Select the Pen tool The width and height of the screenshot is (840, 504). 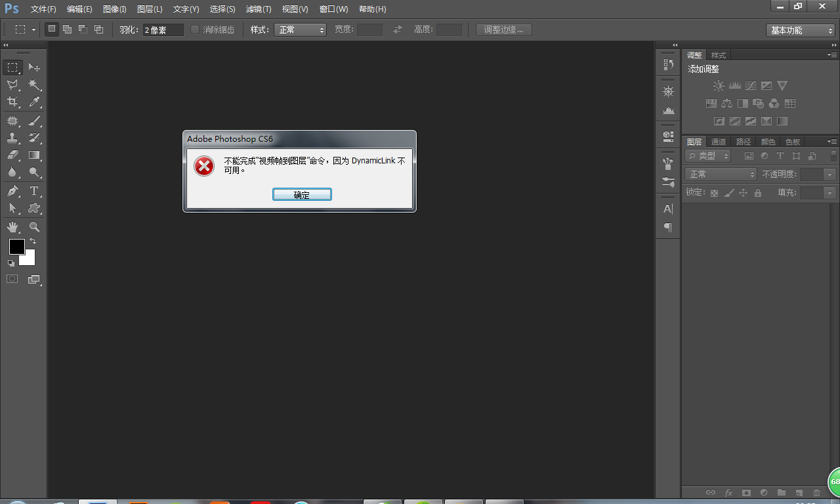coord(12,191)
